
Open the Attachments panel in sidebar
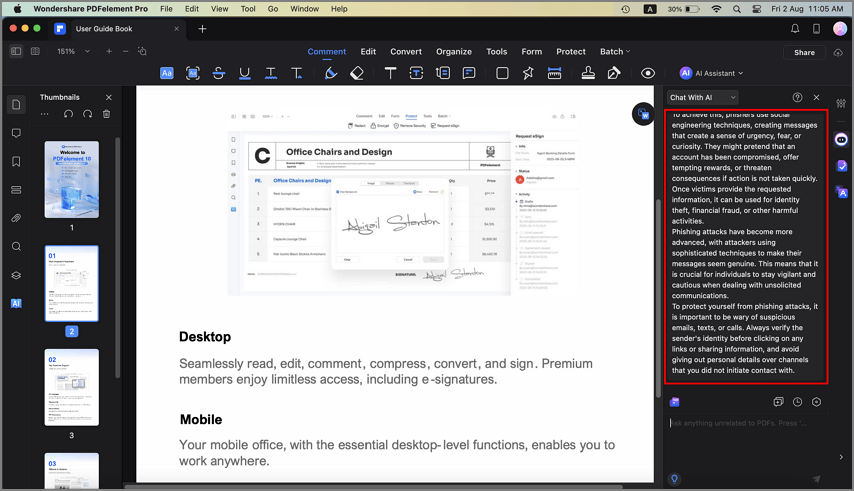click(16, 218)
